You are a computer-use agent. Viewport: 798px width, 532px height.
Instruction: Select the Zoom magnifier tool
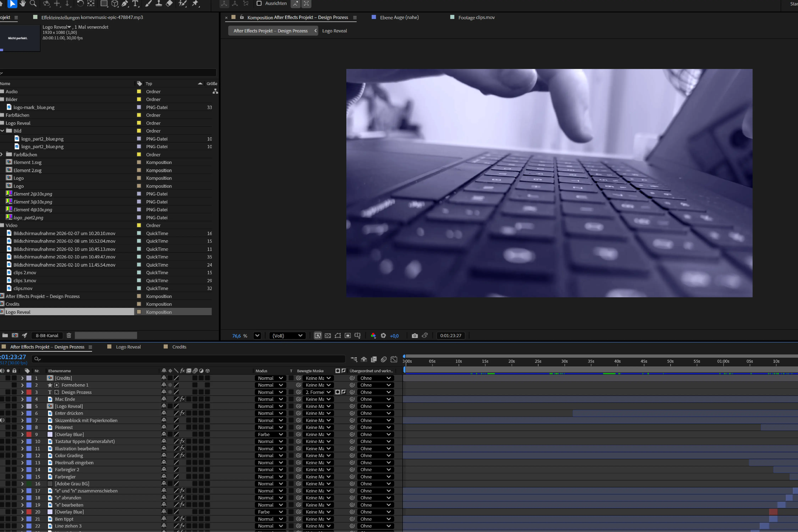33,4
